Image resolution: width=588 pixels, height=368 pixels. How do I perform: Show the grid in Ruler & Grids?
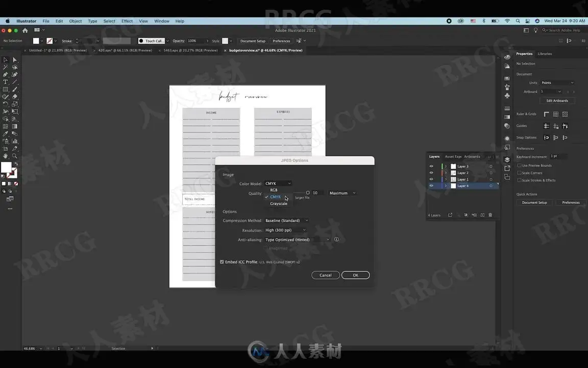(556, 114)
